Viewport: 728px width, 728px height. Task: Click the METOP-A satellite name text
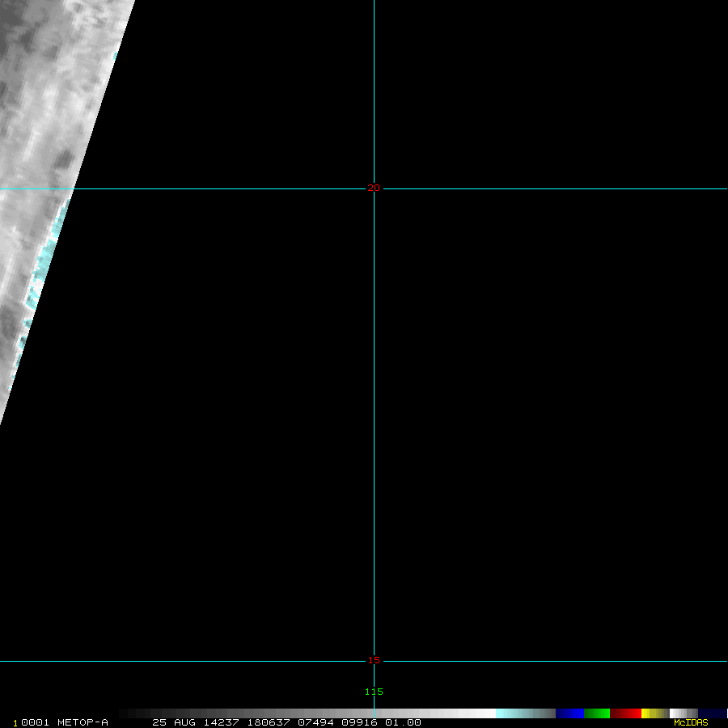pyautogui.click(x=83, y=722)
